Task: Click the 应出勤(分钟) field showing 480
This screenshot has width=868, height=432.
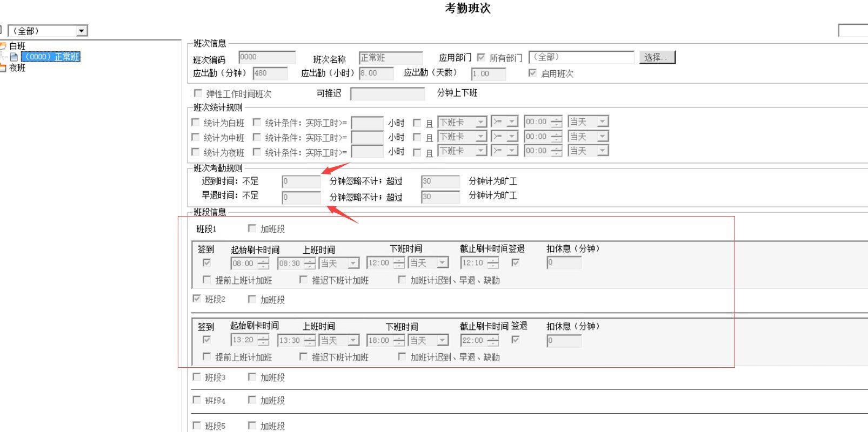Action: pyautogui.click(x=270, y=73)
